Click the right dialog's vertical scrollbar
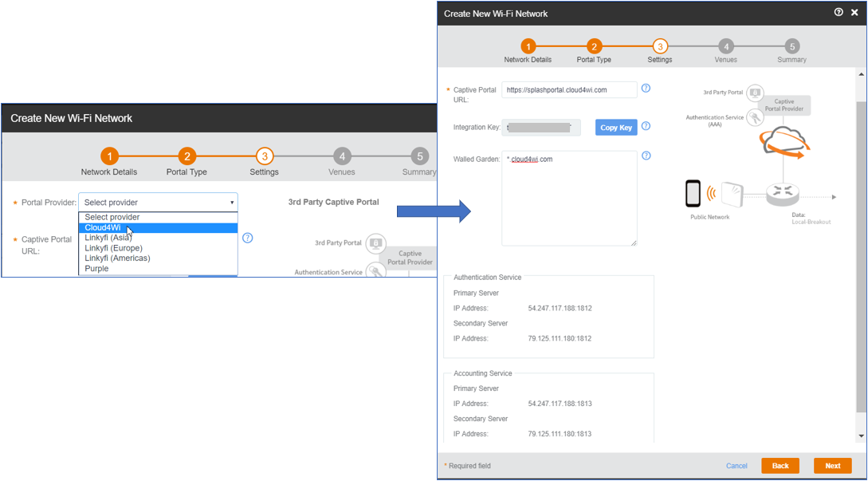The height and width of the screenshot is (481, 868). click(x=861, y=257)
